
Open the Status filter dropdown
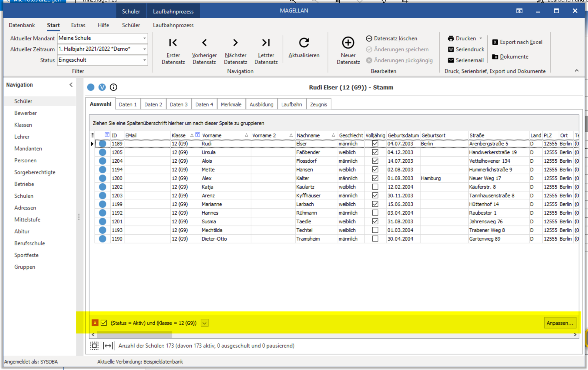144,60
